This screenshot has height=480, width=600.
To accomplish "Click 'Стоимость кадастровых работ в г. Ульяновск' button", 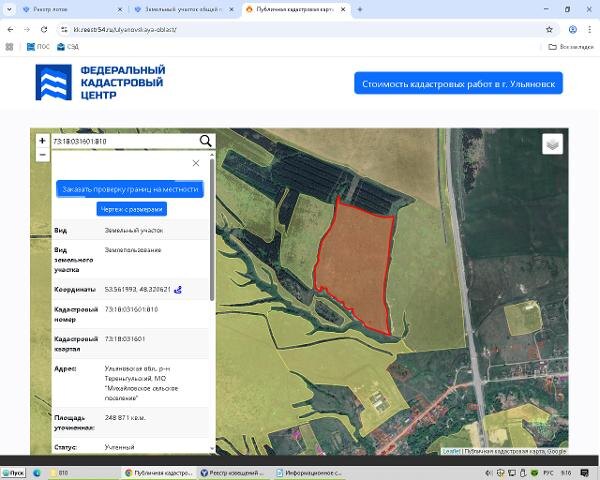I will (x=458, y=83).
